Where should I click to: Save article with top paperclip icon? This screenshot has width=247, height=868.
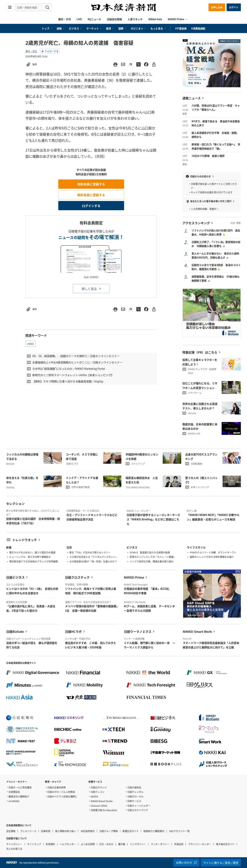pos(28,64)
